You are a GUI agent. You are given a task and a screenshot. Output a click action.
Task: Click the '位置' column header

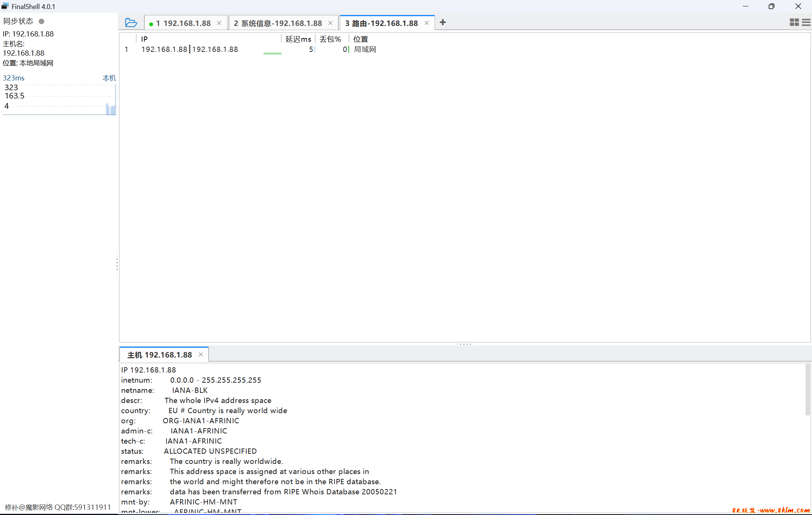coord(361,39)
